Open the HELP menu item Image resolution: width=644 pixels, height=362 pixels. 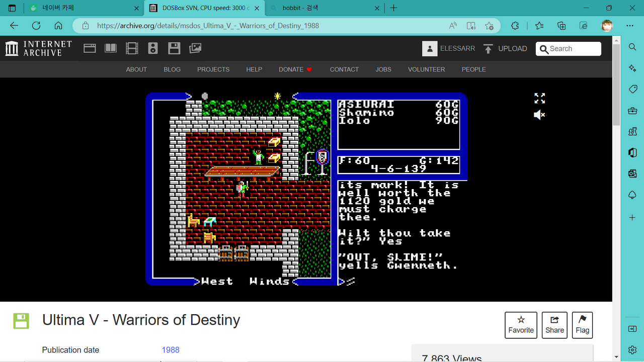pos(254,69)
